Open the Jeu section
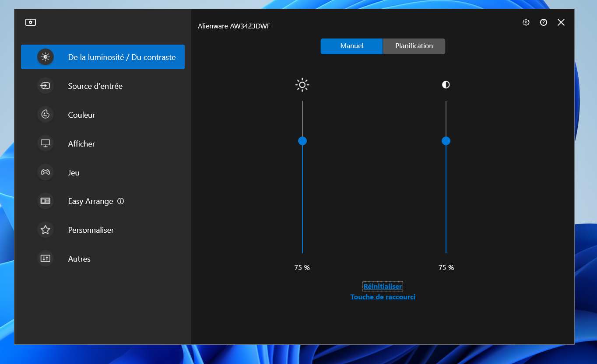Screen dimensions: 597x364 tap(103, 172)
